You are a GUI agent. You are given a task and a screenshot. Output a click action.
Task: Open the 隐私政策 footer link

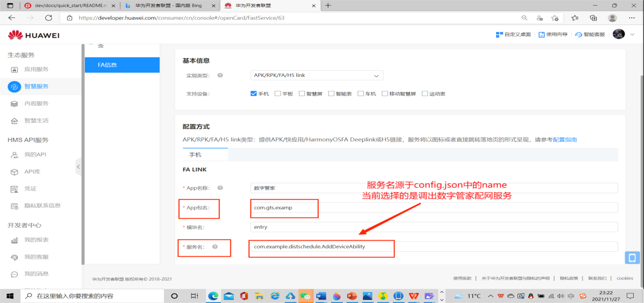tap(569, 279)
